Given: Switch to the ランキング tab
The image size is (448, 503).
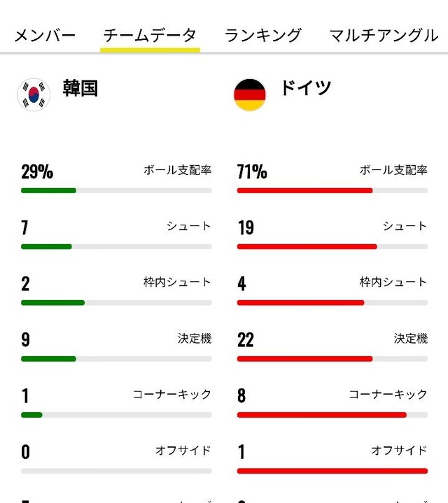Looking at the screenshot, I should [263, 35].
